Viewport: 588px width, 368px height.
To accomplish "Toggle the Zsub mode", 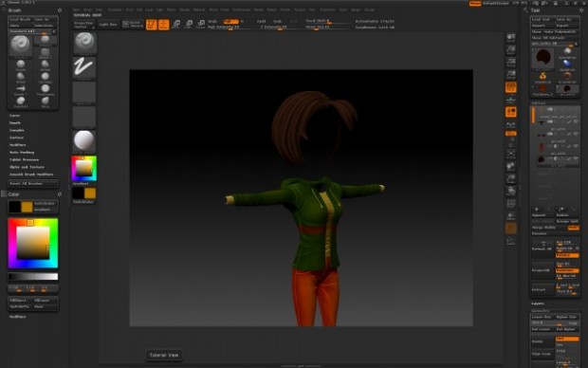I will (278, 22).
